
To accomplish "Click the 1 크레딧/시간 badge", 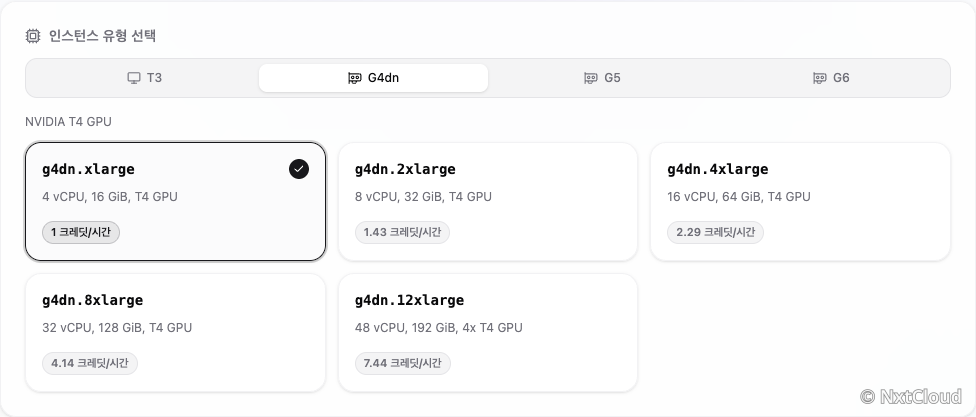I will (81, 232).
